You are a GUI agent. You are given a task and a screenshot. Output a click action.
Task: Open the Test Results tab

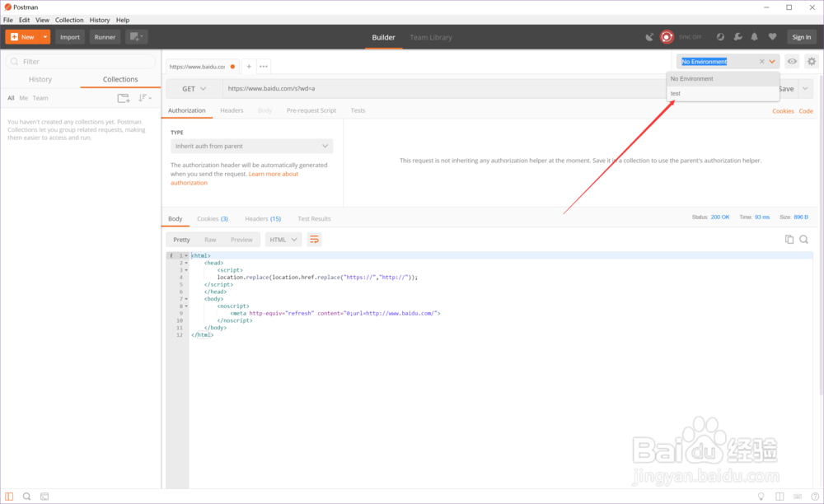point(314,219)
